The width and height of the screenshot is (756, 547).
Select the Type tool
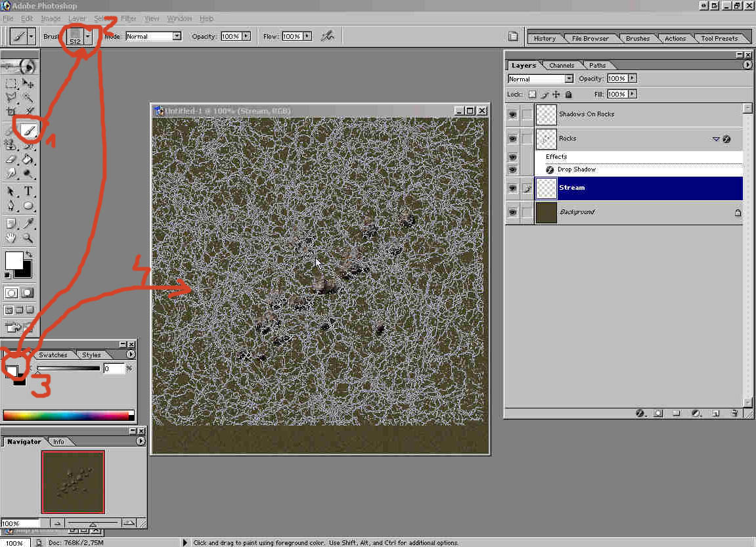coord(29,192)
